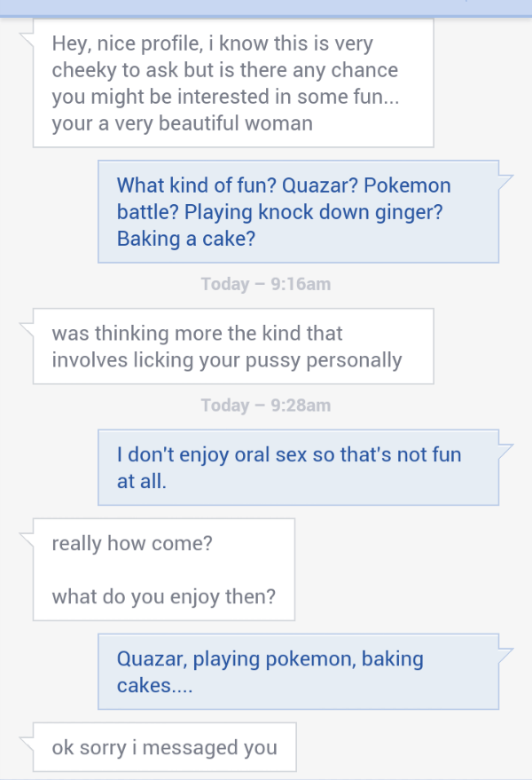Select the 'Today – 9:28am' timestamp

265,405
